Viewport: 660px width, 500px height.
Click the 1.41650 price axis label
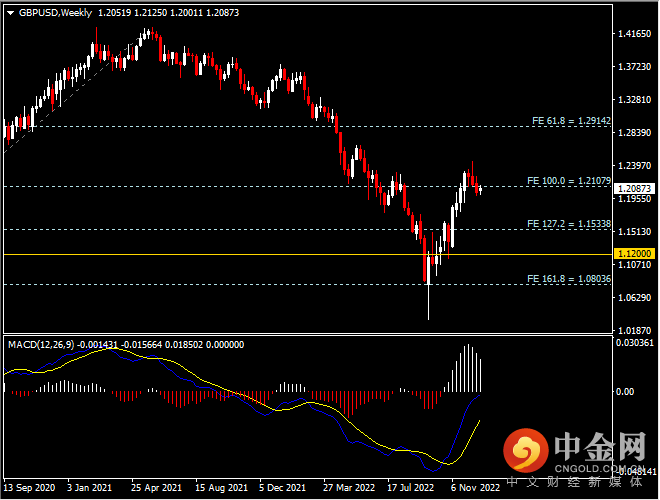tap(631, 35)
